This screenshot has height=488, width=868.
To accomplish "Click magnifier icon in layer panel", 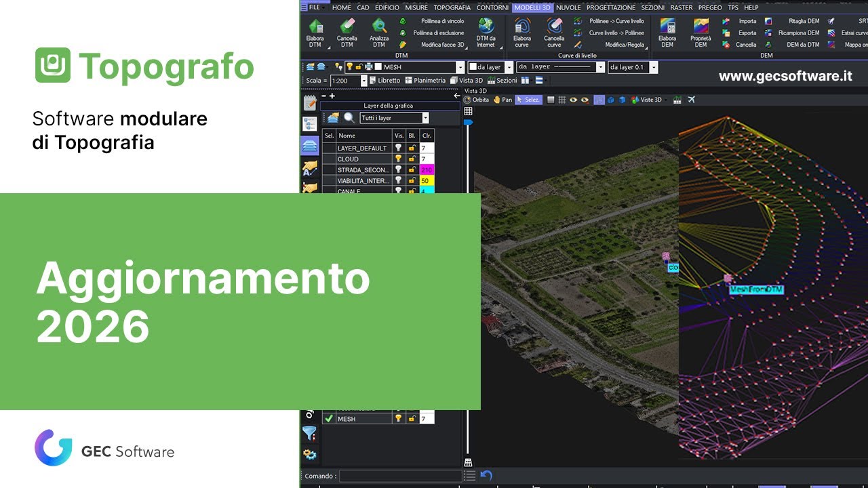I will tap(349, 118).
